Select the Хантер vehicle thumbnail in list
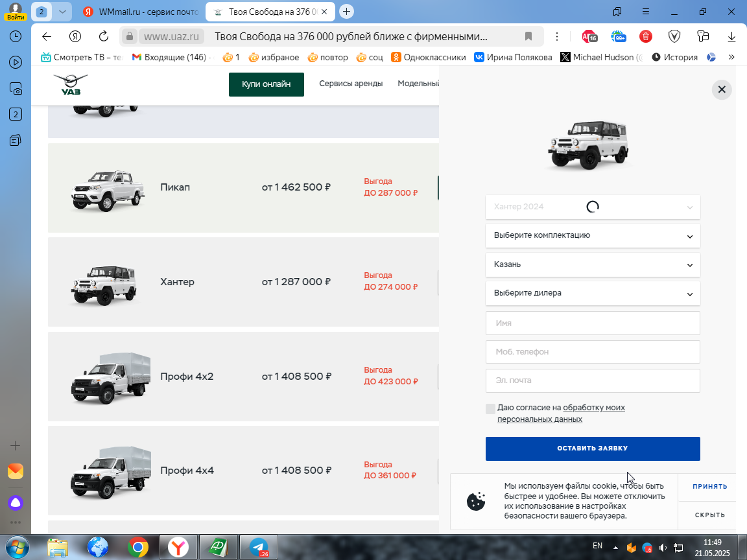747x560 pixels. pos(104,285)
